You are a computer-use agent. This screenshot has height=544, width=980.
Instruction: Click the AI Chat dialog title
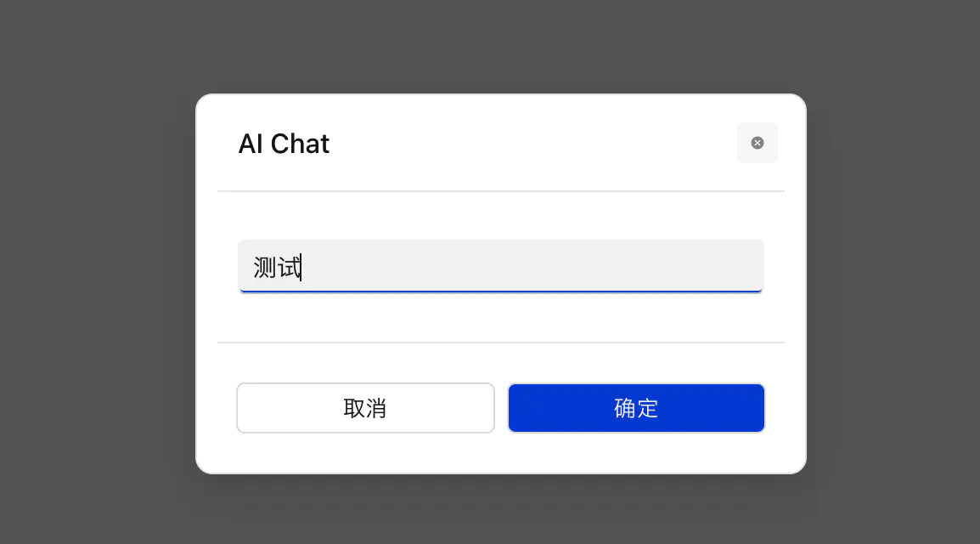[284, 144]
